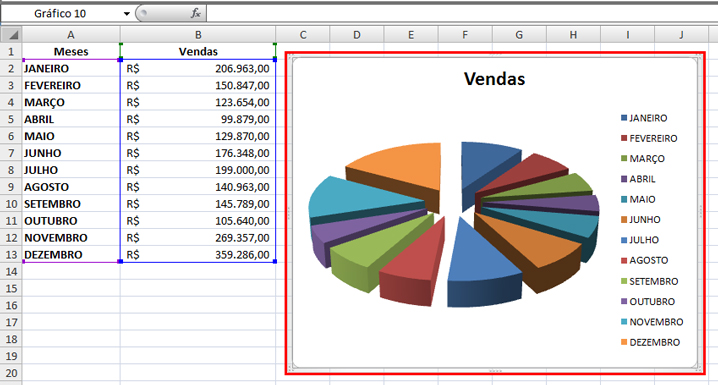Select the NOVEMBRO legend entry
This screenshot has height=385, width=718.
click(652, 322)
